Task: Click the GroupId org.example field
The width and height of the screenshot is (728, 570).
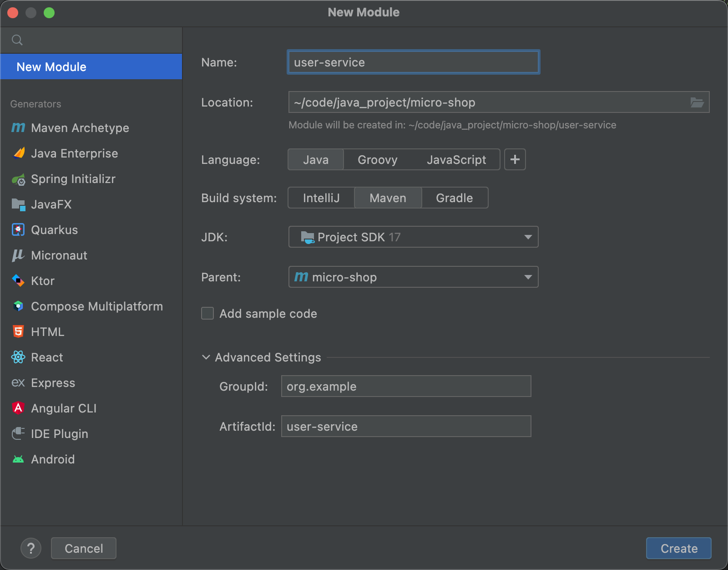Action: (406, 386)
